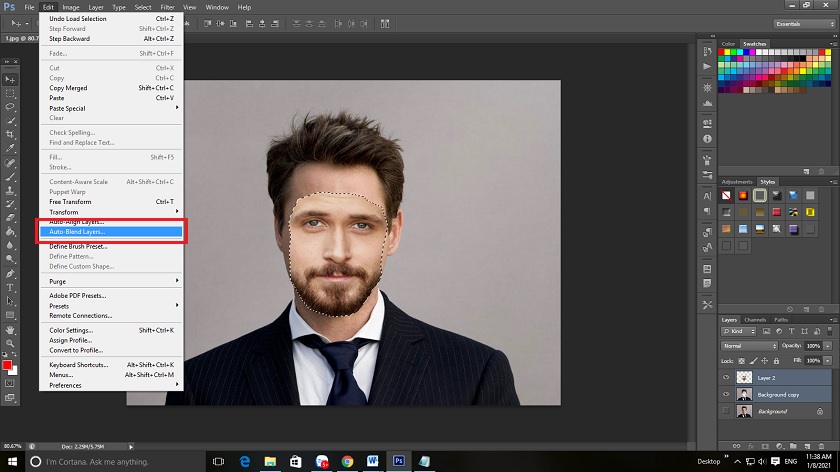Change screen mode icon in toolbox
This screenshot has height=472, width=840.
(x=10, y=398)
